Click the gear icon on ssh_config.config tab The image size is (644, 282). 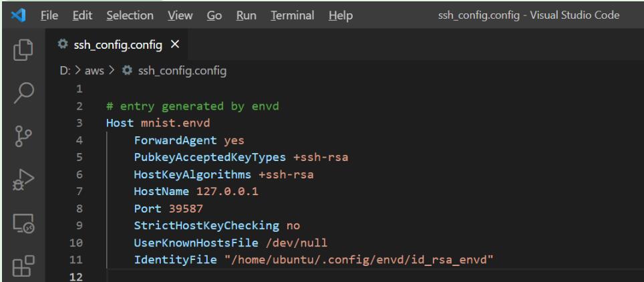(x=62, y=44)
